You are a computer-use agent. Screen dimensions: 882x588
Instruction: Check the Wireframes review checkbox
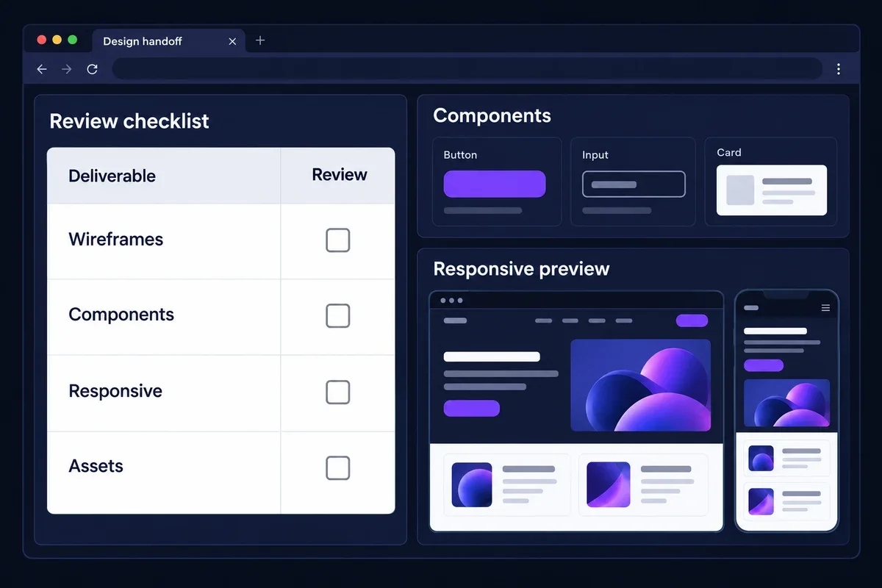point(337,240)
